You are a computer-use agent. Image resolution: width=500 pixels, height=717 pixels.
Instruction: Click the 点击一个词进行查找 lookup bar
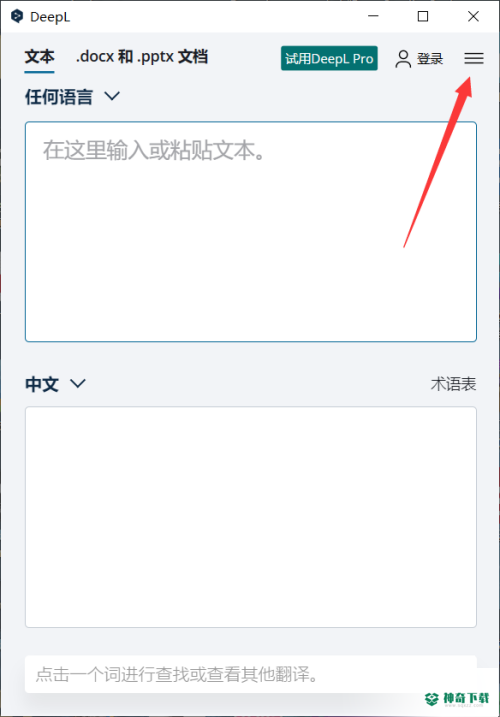point(251,674)
